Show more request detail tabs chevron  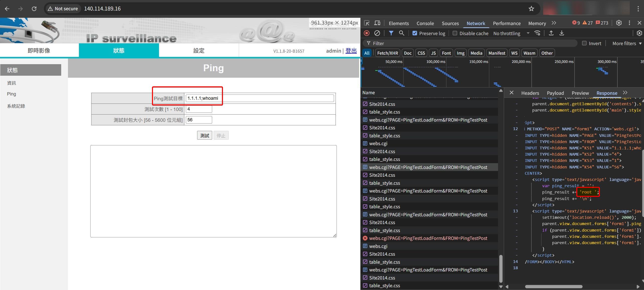coord(625,92)
